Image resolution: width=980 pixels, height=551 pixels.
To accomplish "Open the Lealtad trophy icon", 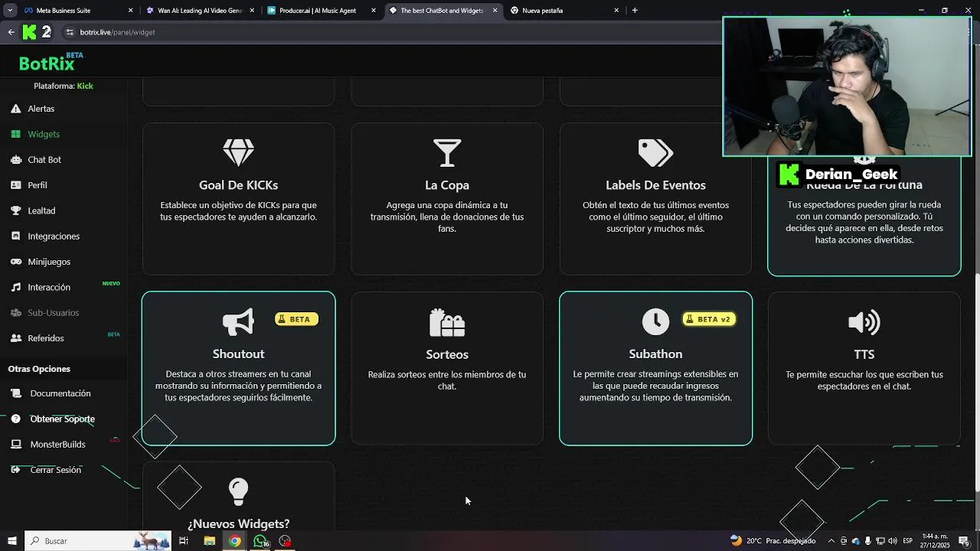I will pos(15,210).
